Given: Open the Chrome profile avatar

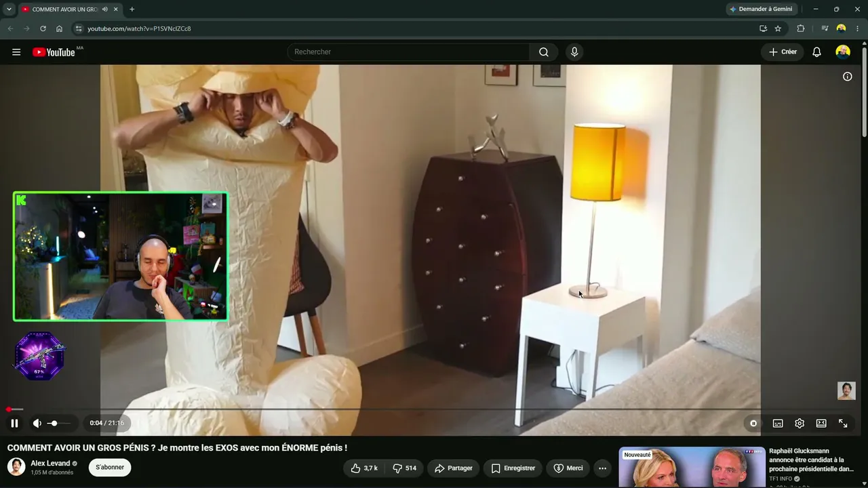Looking at the screenshot, I should pos(842,28).
